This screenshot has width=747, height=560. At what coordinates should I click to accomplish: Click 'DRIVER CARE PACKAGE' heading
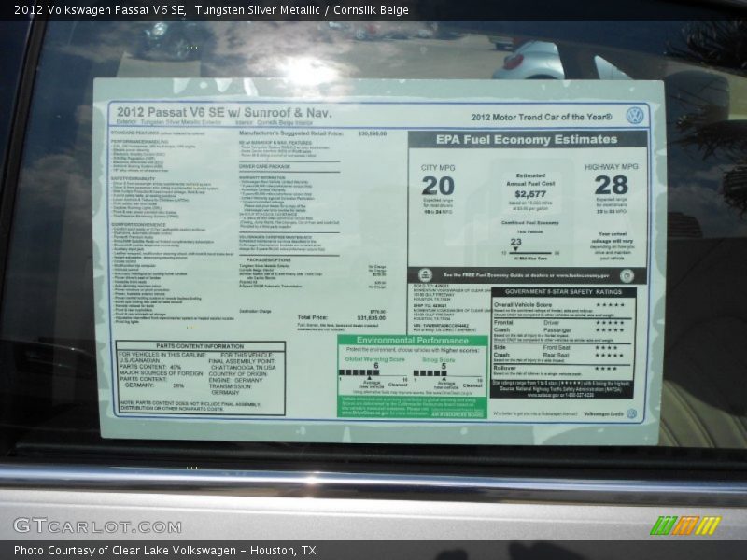[x=264, y=167]
